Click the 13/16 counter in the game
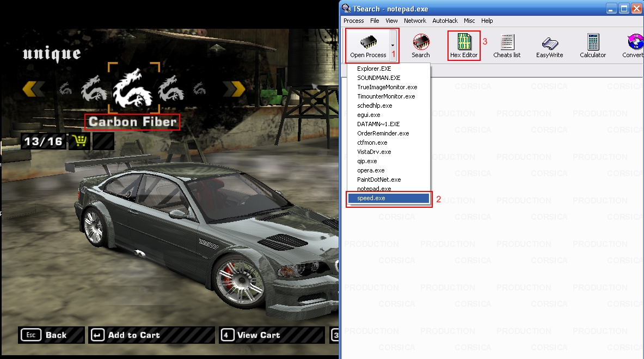This screenshot has height=359, width=644. pos(43,141)
